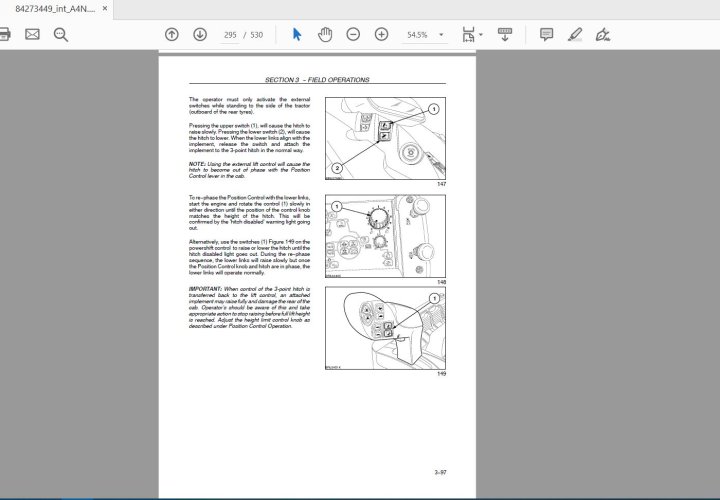
Task: Click the print icon
Action: click(4, 34)
